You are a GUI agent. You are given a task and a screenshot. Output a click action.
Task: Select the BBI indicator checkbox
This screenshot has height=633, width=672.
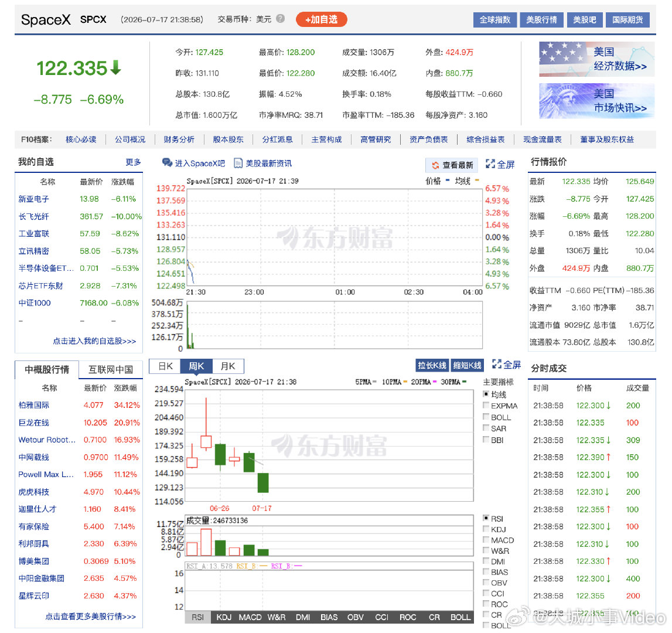tap(486, 439)
